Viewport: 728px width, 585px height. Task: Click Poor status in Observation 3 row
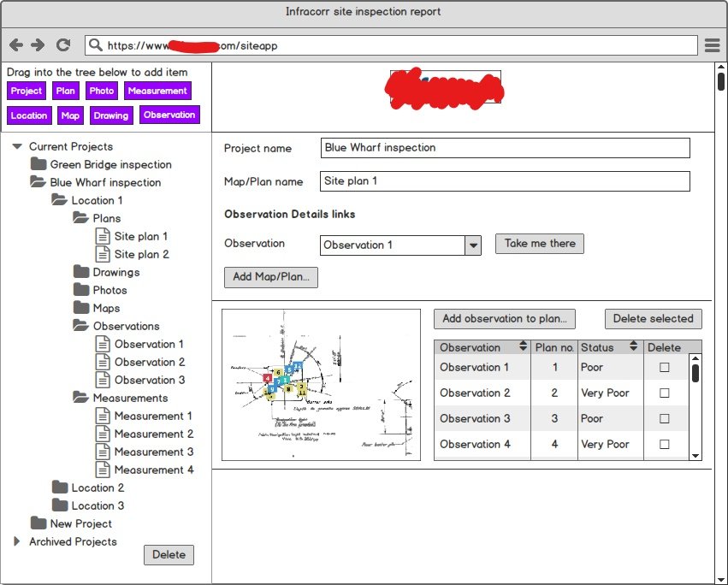coord(592,418)
